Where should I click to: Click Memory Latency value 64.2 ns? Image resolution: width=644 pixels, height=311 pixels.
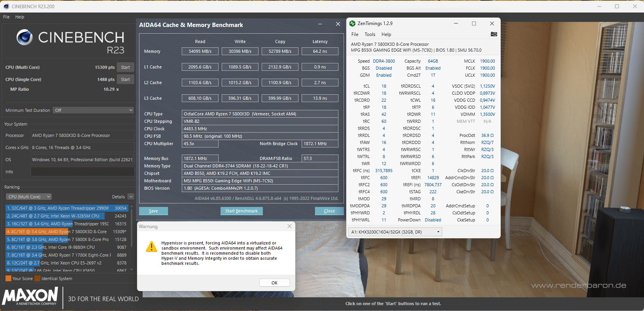(x=320, y=51)
